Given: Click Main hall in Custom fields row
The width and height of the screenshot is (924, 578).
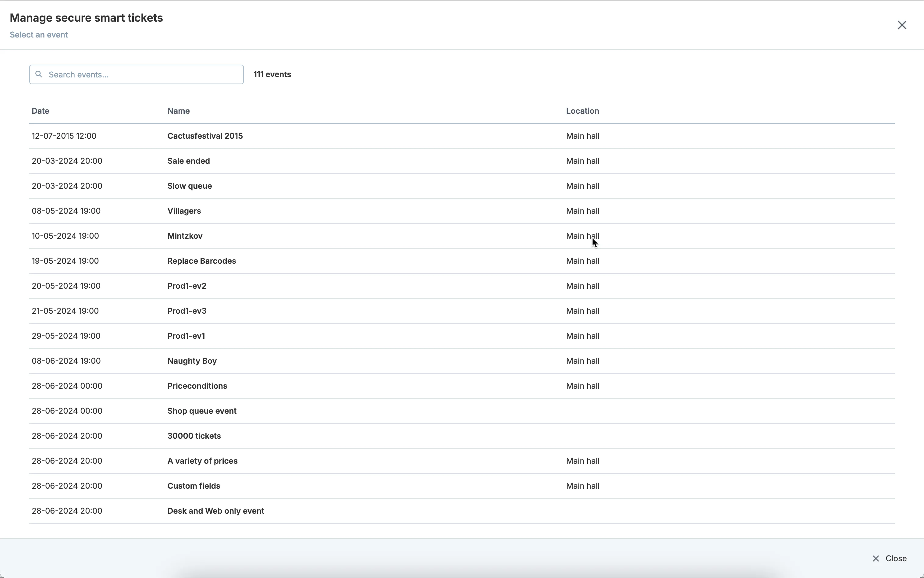Looking at the screenshot, I should pyautogui.click(x=582, y=486).
